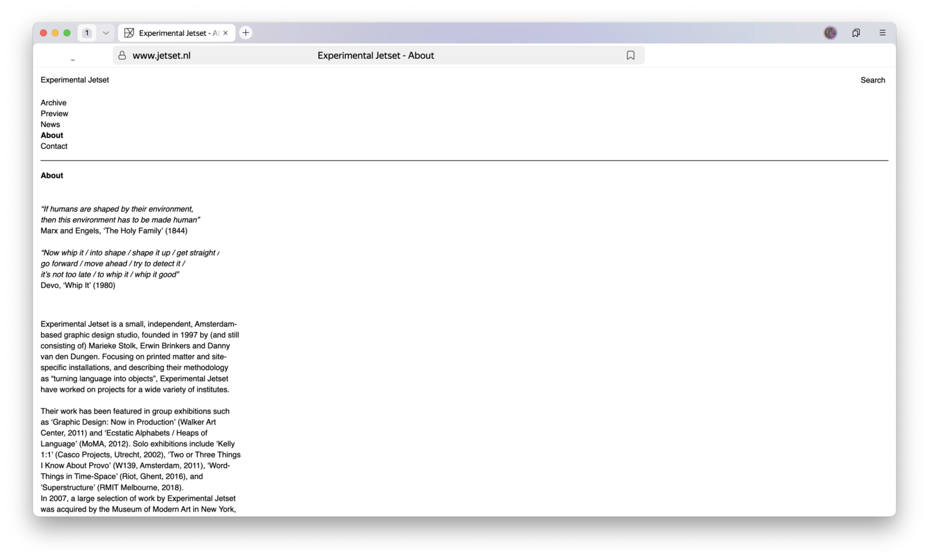929x560 pixels.
Task: Click the About heading below the divider
Action: [52, 175]
